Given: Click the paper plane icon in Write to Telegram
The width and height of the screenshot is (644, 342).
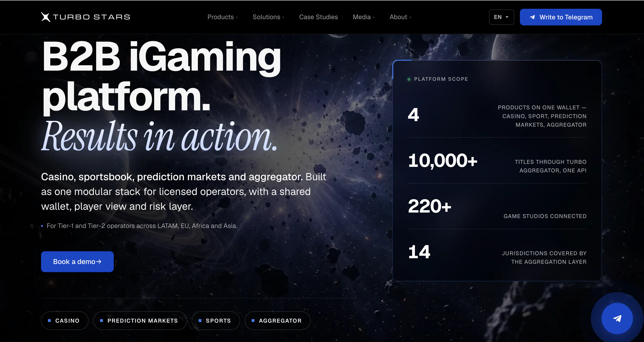Looking at the screenshot, I should pyautogui.click(x=533, y=17).
